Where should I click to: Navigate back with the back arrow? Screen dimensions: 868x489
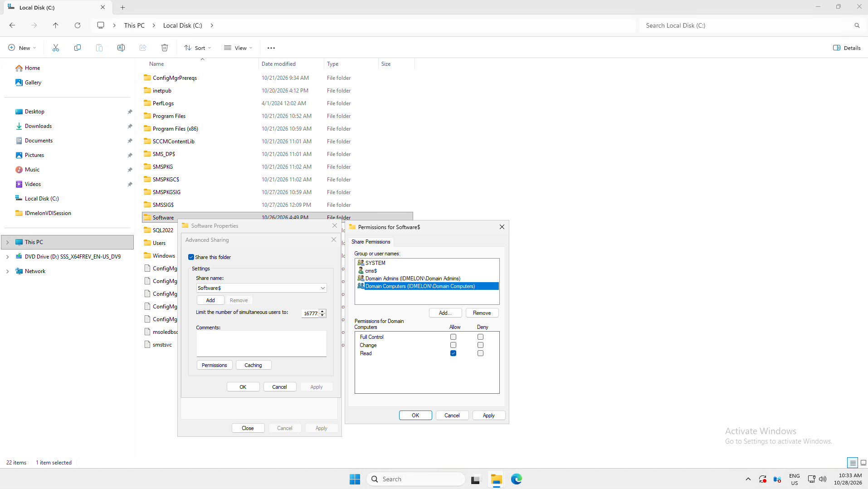pyautogui.click(x=12, y=25)
